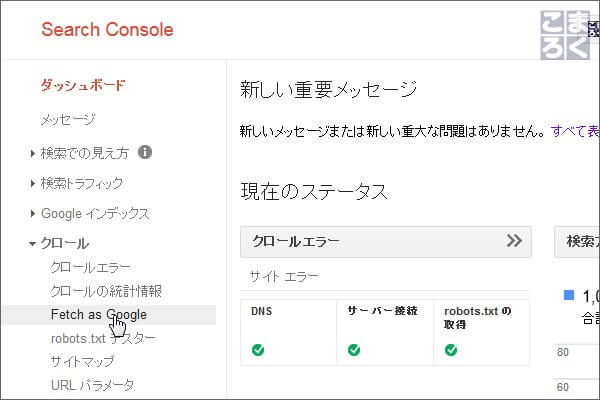The width and height of the screenshot is (600, 400).
Task: Select 検索トラフィック in the sidebar
Action: coord(82,183)
